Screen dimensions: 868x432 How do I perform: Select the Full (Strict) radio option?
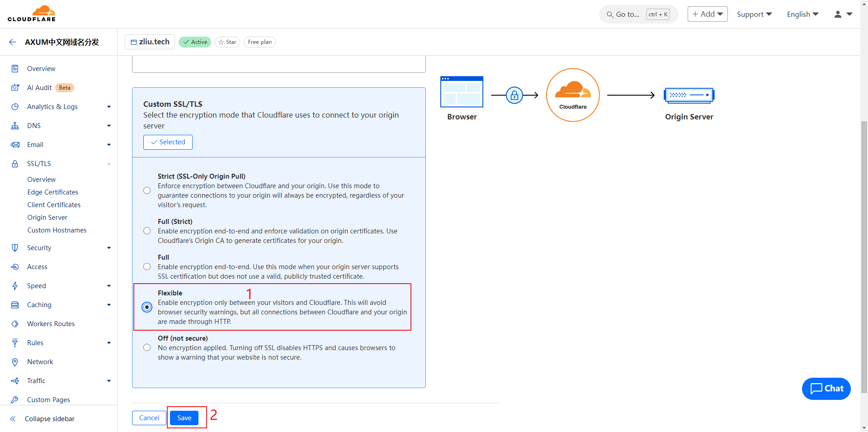point(147,231)
